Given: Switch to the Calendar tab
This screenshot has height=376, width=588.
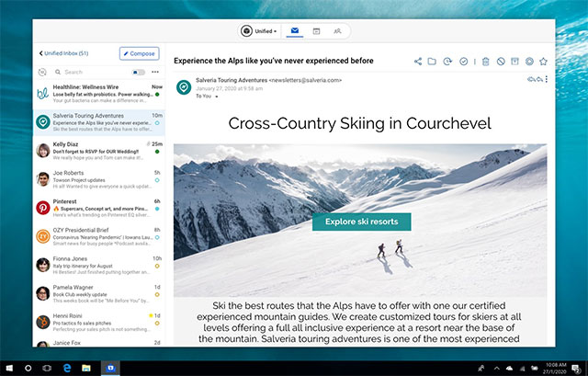Looking at the screenshot, I should coord(316,31).
